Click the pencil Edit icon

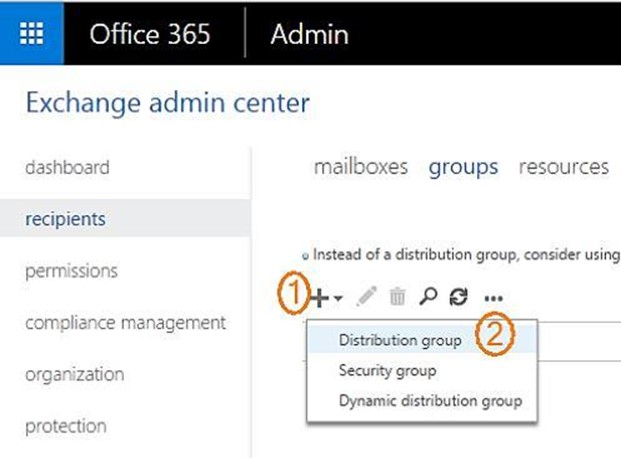coord(366,296)
